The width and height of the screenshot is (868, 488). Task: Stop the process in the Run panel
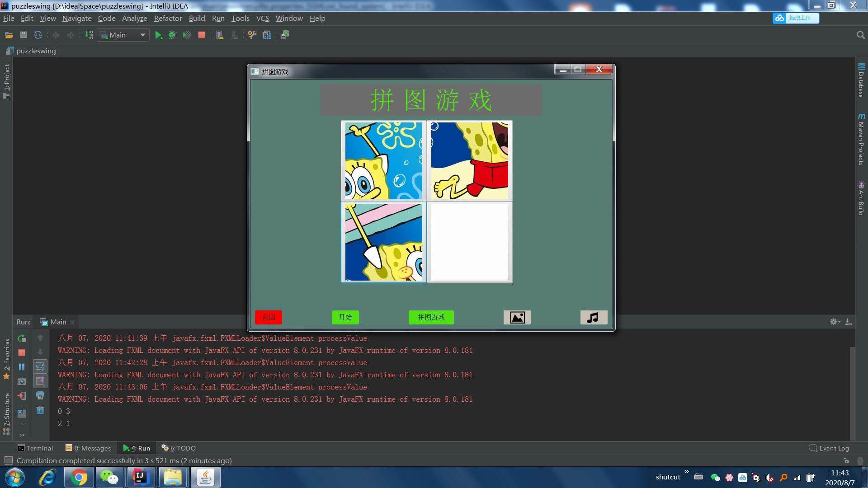click(22, 352)
